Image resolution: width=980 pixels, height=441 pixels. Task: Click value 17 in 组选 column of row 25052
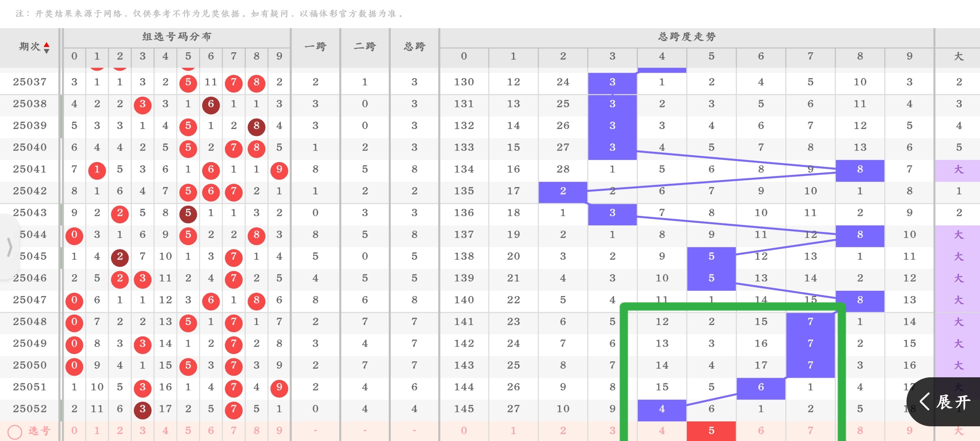(x=165, y=409)
